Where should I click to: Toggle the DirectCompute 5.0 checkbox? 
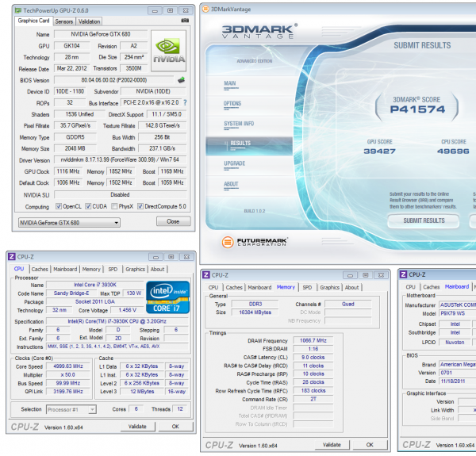tap(140, 206)
